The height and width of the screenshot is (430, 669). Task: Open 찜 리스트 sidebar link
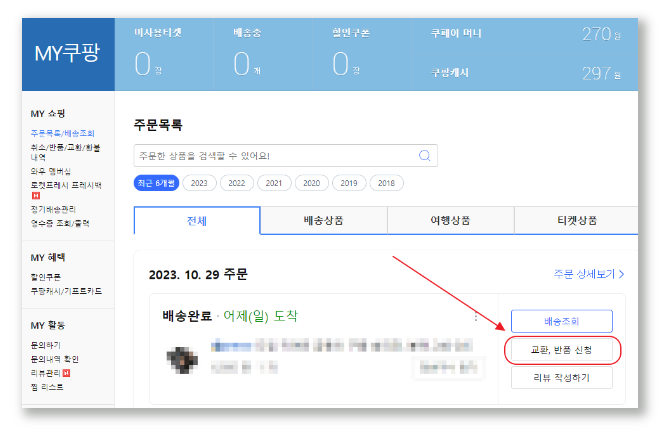tap(47, 387)
